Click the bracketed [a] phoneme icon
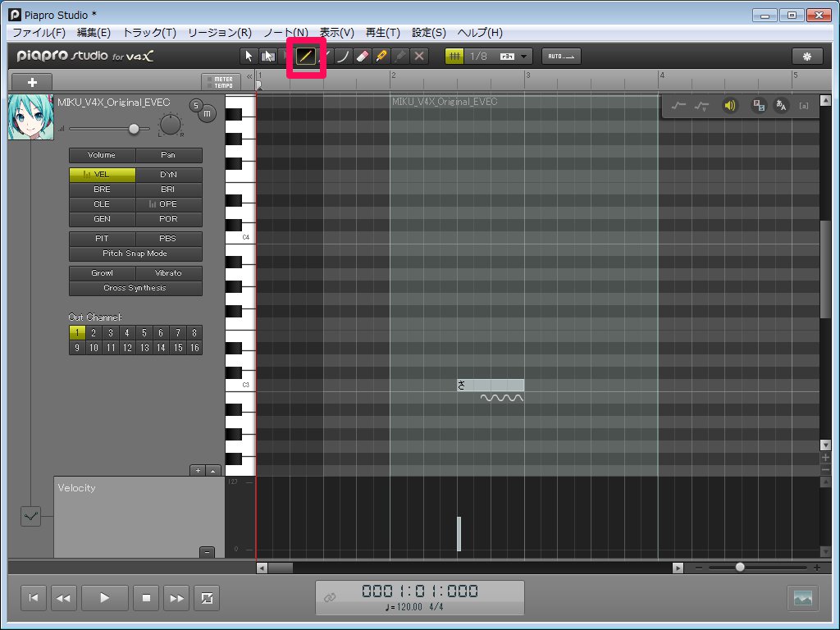Screen dimensions: 840x630 point(804,106)
